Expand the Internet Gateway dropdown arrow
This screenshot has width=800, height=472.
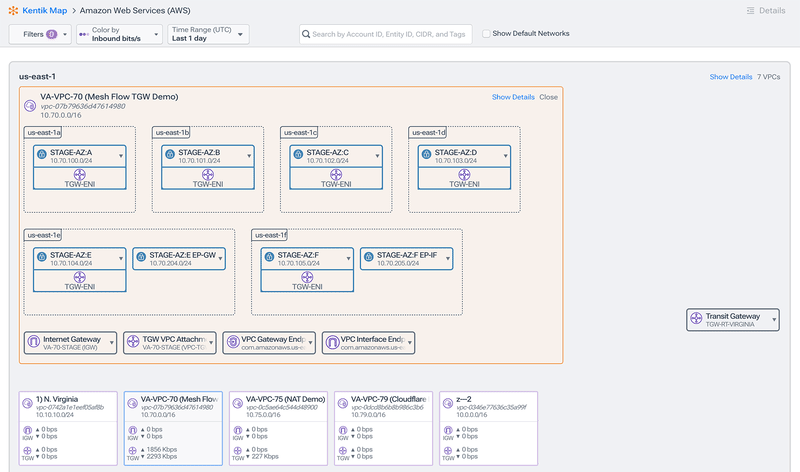(x=111, y=342)
